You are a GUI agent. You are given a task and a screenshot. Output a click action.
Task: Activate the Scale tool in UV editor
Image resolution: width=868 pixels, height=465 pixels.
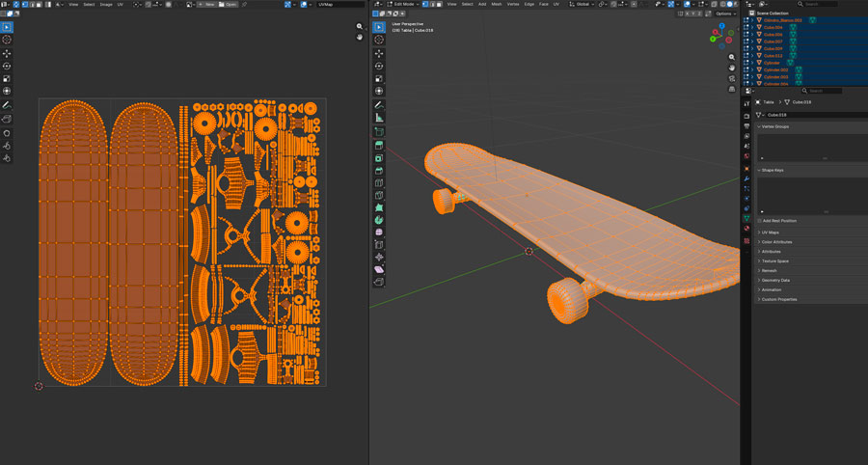pyautogui.click(x=7, y=78)
